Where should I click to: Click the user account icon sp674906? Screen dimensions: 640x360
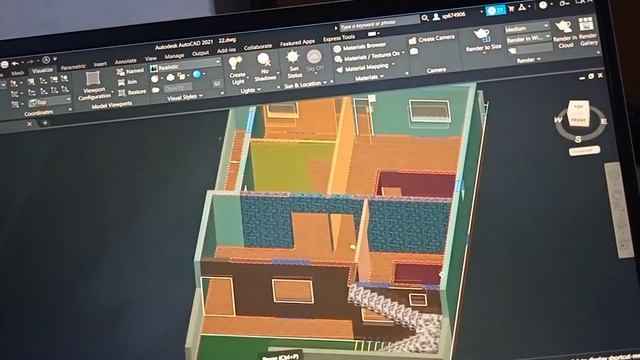(436, 17)
